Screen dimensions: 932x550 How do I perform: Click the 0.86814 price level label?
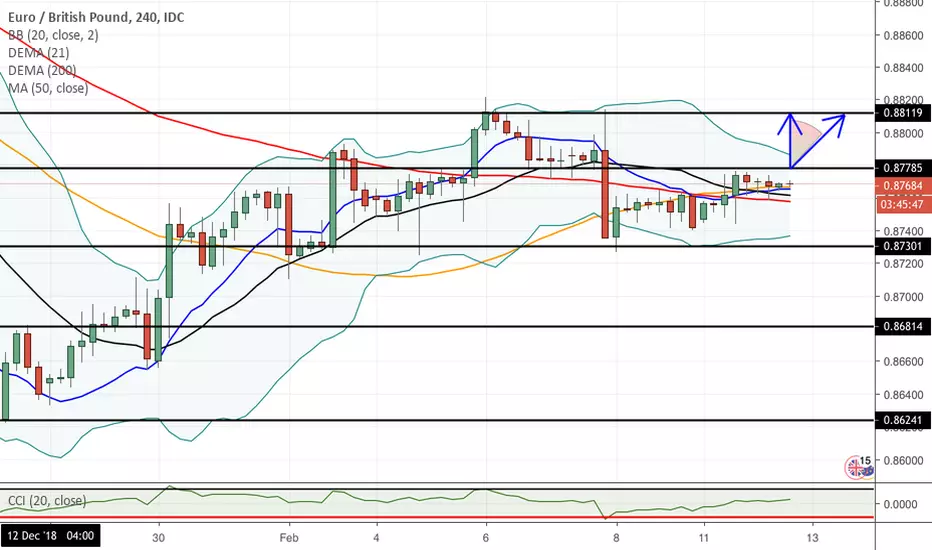click(902, 326)
